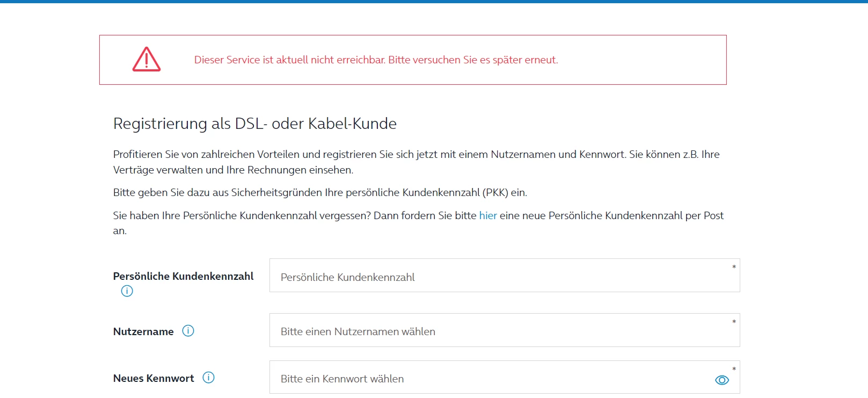Click the Registrierung als DSL- oder Kabel-Kunde heading

(255, 124)
